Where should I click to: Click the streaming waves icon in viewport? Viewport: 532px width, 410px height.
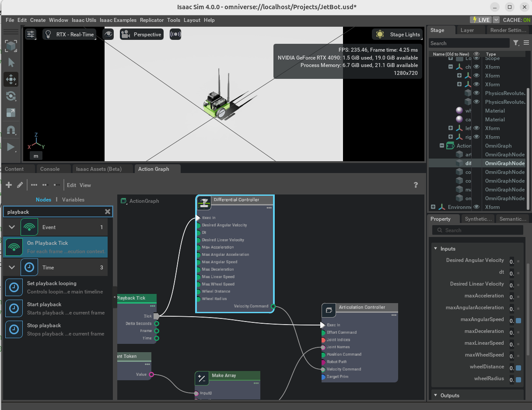pyautogui.click(x=175, y=34)
